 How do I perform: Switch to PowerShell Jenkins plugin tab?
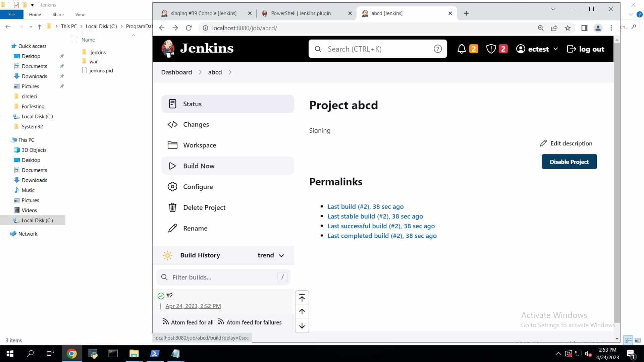[301, 13]
